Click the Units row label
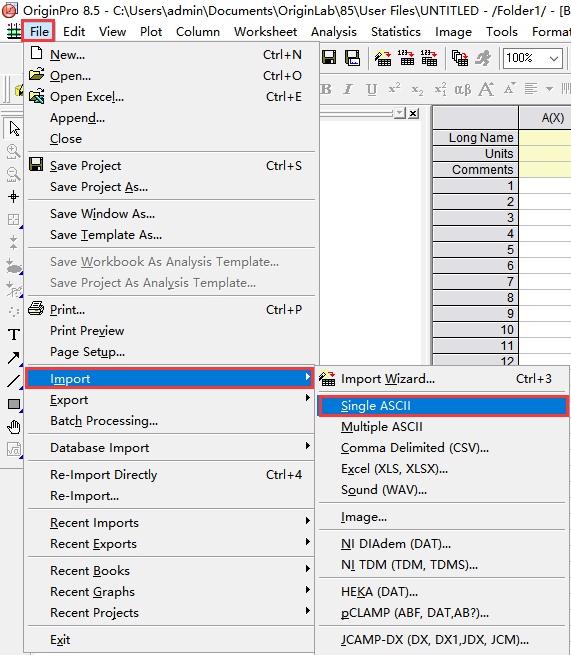 pos(475,154)
